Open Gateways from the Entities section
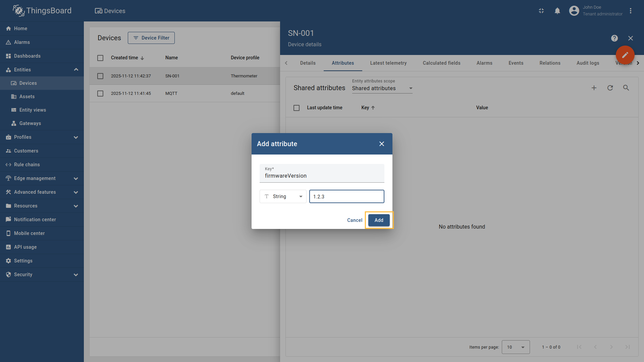This screenshot has height=362, width=644. [30, 123]
